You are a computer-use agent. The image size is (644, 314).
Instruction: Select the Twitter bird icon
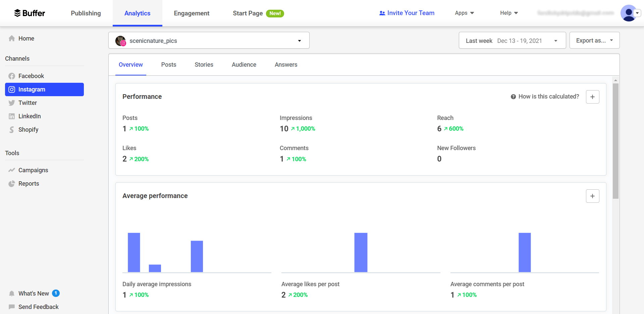[12, 103]
